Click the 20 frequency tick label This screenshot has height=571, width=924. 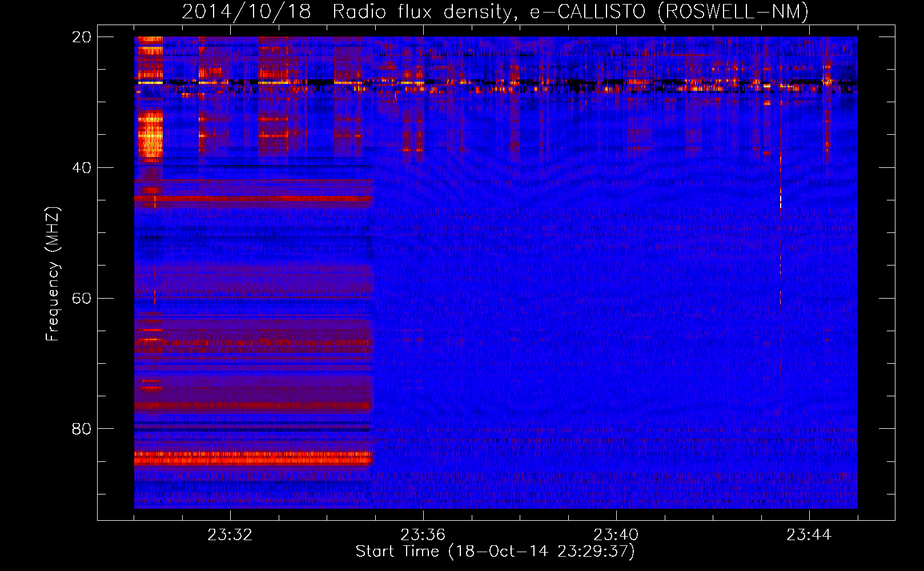pos(82,37)
